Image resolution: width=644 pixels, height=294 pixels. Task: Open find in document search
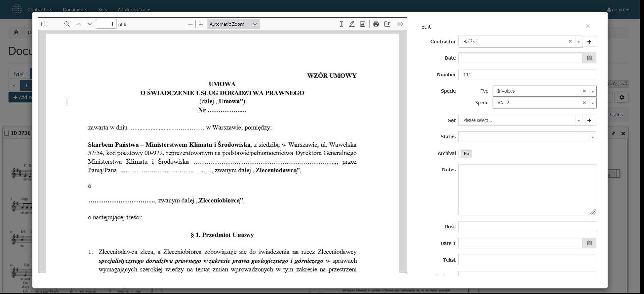tap(67, 24)
